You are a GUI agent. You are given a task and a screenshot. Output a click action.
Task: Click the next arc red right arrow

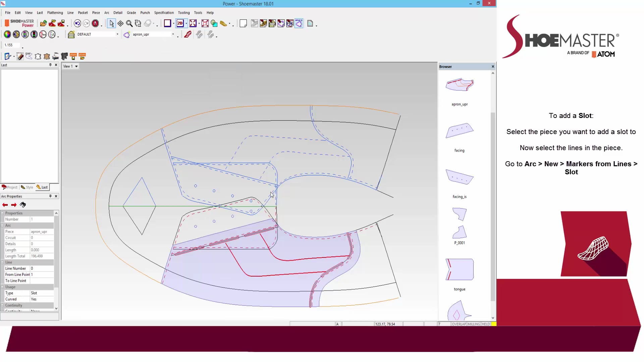coord(14,205)
